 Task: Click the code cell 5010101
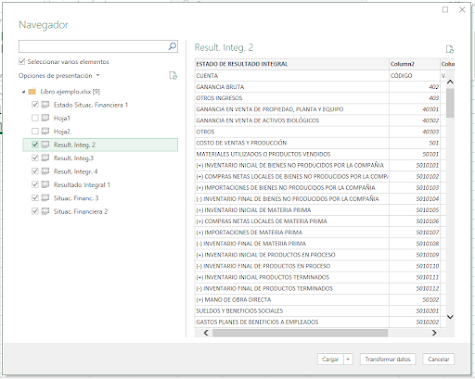click(415, 165)
